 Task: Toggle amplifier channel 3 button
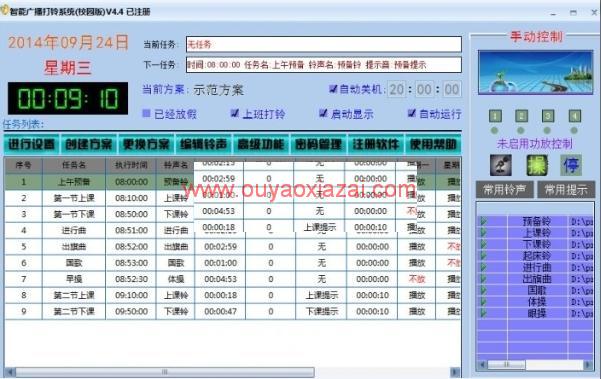[x=548, y=116]
